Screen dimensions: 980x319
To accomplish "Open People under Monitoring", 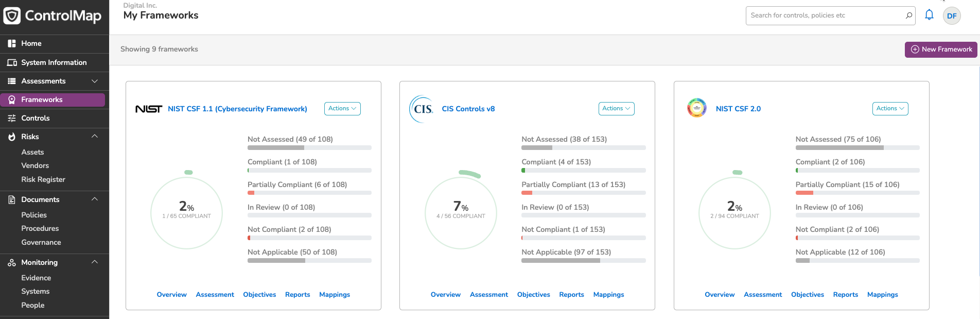I will [33, 305].
